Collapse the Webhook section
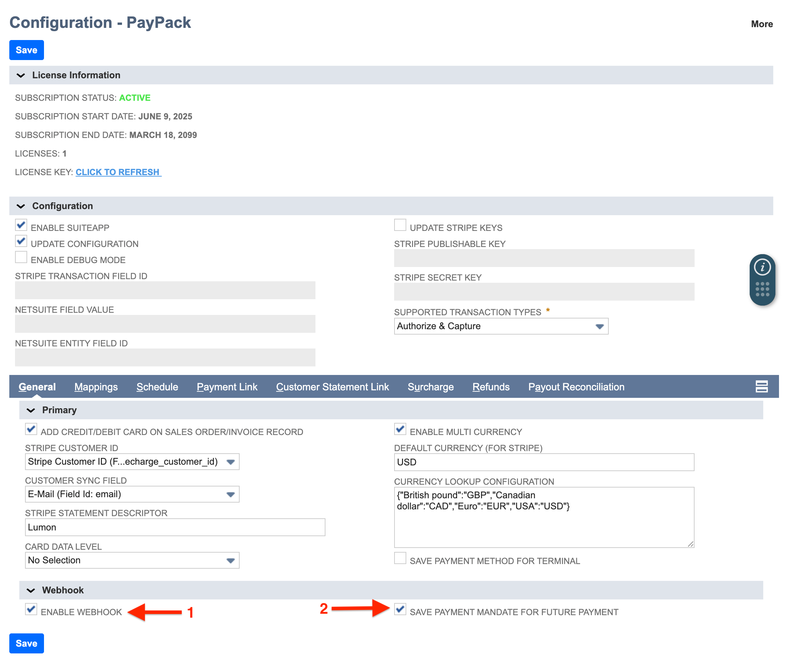This screenshot has height=672, width=789. (x=31, y=590)
